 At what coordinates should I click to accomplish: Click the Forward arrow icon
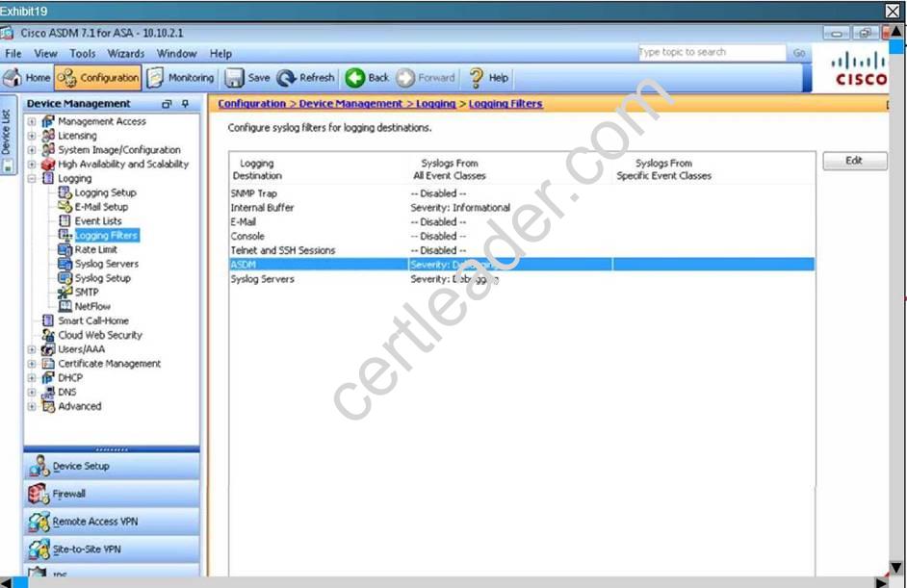[405, 78]
